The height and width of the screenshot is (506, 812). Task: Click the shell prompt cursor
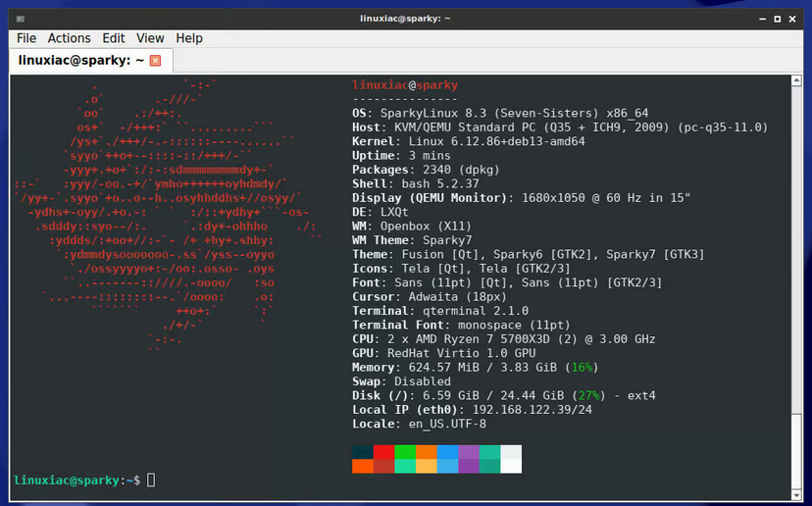[x=151, y=481]
